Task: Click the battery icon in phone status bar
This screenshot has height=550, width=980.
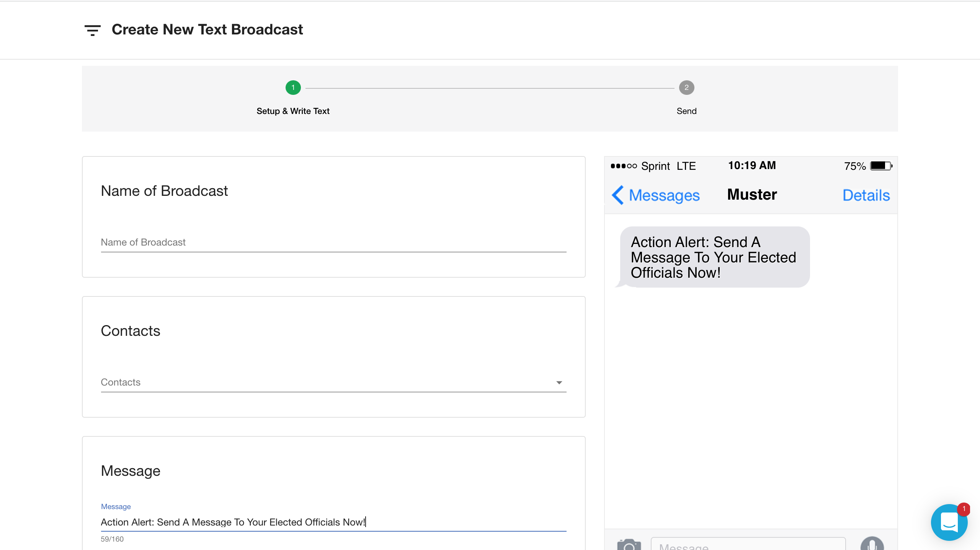Action: (881, 166)
